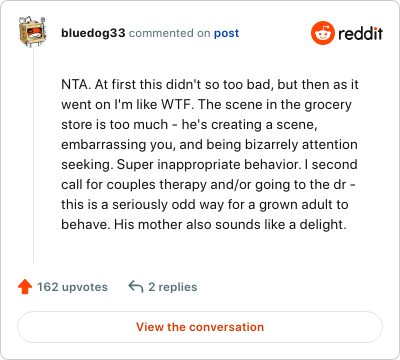The width and height of the screenshot is (400, 360).
Task: Click the "commented on" text
Action: (x=169, y=33)
